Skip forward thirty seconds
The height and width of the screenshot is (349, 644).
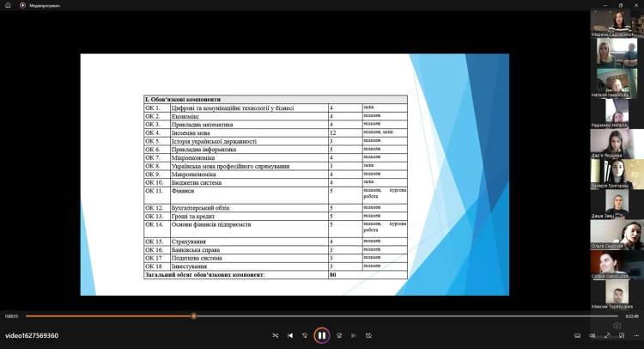click(x=339, y=335)
